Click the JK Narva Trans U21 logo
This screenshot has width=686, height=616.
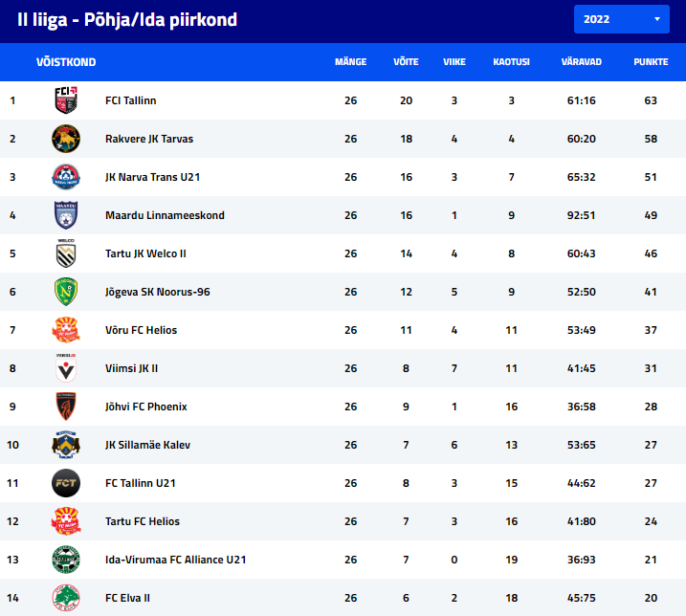pos(66,177)
